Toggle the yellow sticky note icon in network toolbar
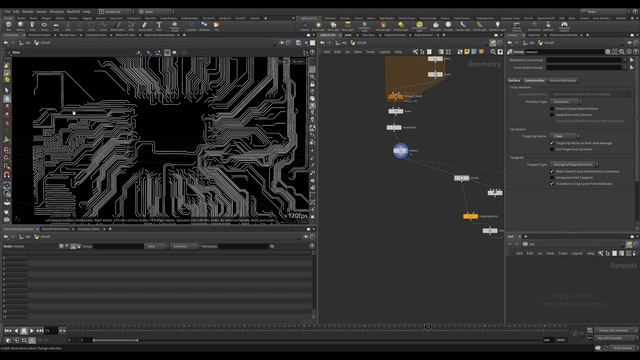640x360 pixels. [467, 52]
